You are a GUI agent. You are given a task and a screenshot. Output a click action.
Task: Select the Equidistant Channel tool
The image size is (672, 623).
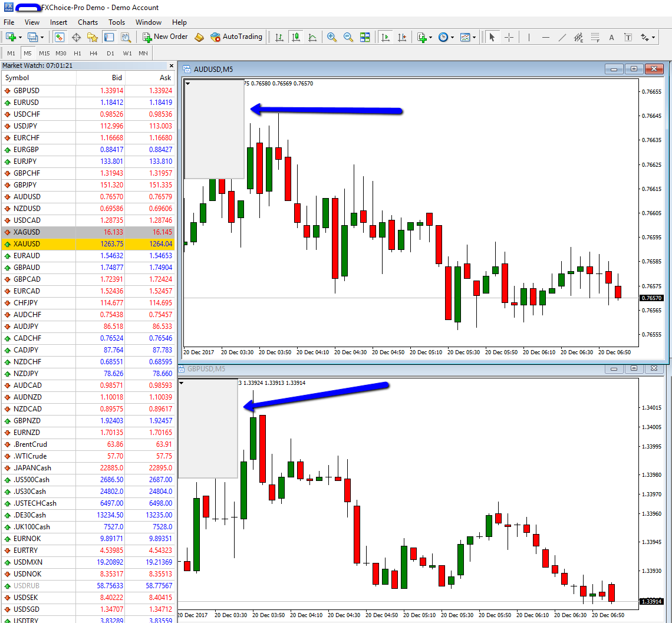579,37
